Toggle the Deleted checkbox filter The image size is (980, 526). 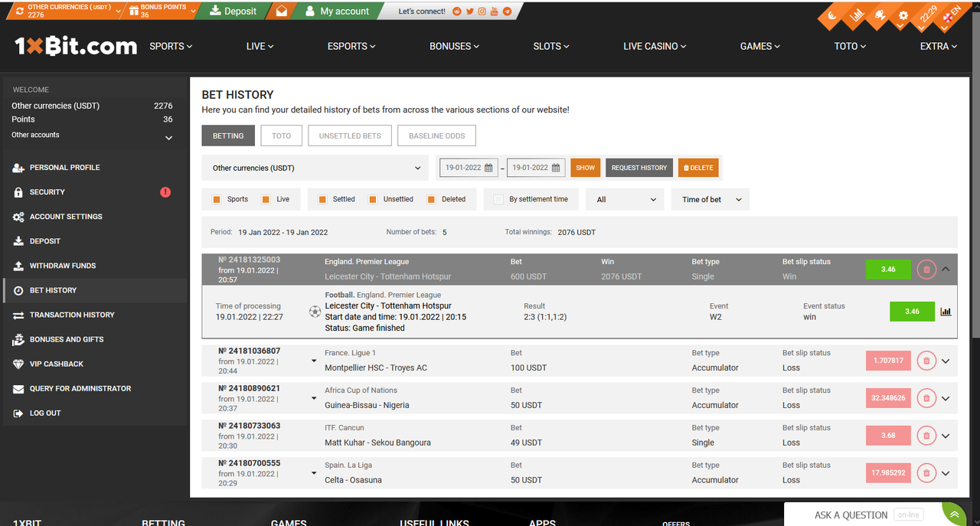pyautogui.click(x=432, y=199)
